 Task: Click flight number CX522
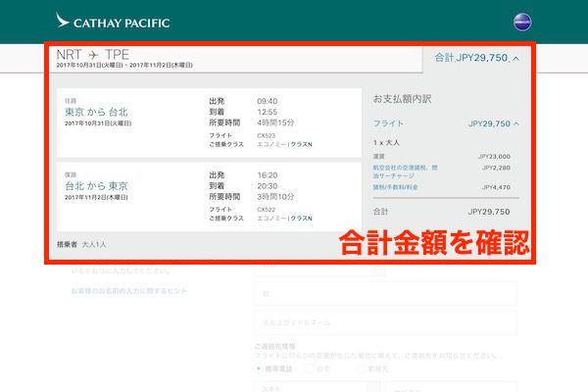[x=267, y=210]
